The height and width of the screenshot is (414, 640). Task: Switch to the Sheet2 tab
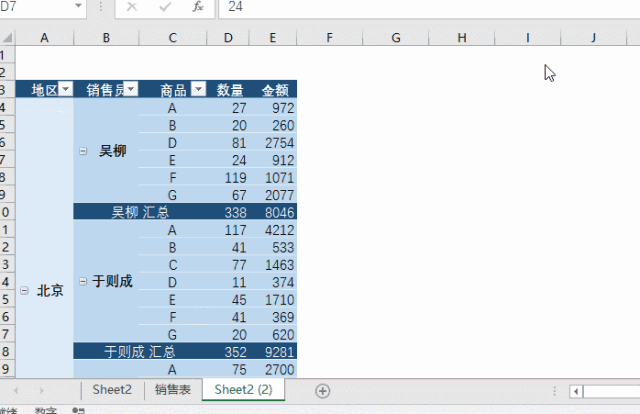click(x=112, y=389)
